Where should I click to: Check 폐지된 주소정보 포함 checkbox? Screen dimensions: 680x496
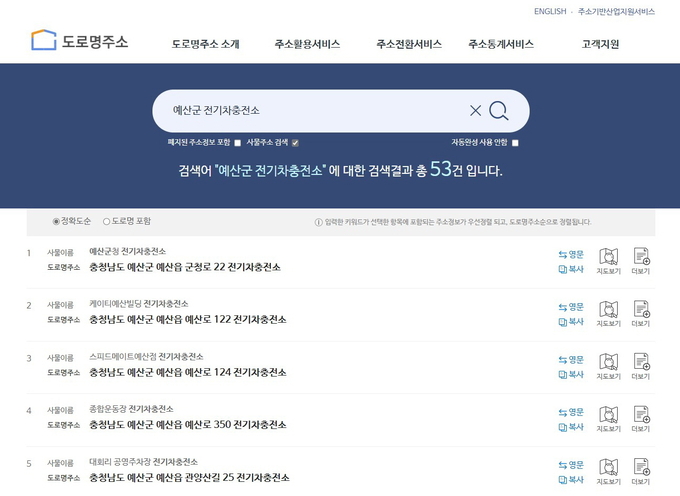(x=238, y=143)
